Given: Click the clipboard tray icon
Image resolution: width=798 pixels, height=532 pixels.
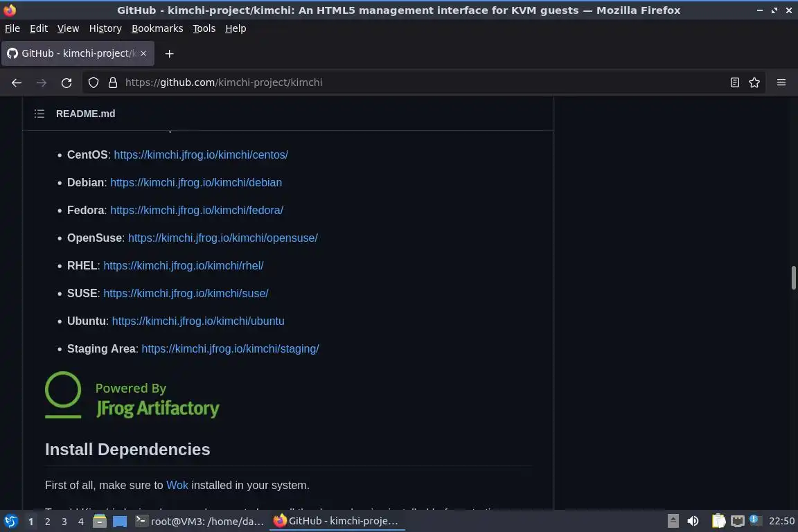Looking at the screenshot, I should (x=718, y=521).
